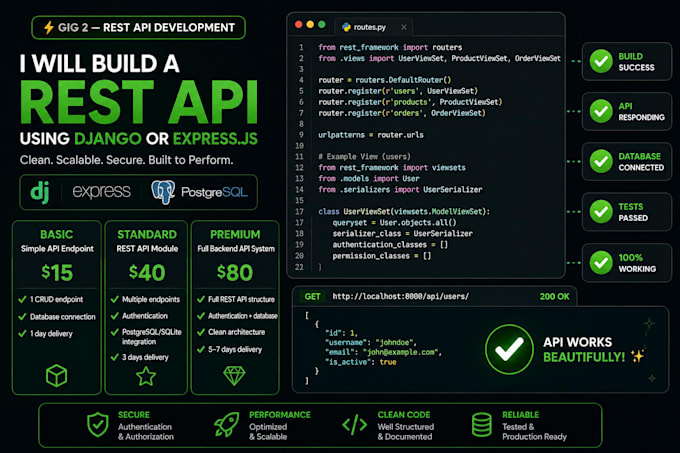Click the $15 BASIC price
Viewport: 680px width, 453px height.
[x=57, y=273]
